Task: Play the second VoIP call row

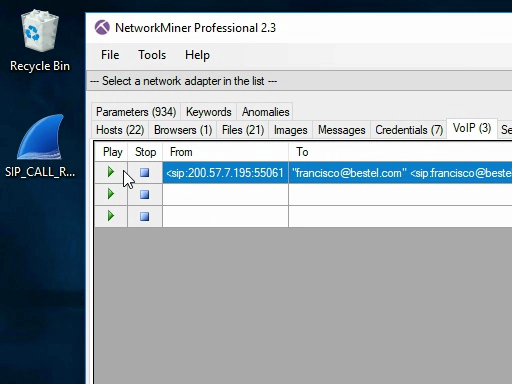Action: click(111, 194)
